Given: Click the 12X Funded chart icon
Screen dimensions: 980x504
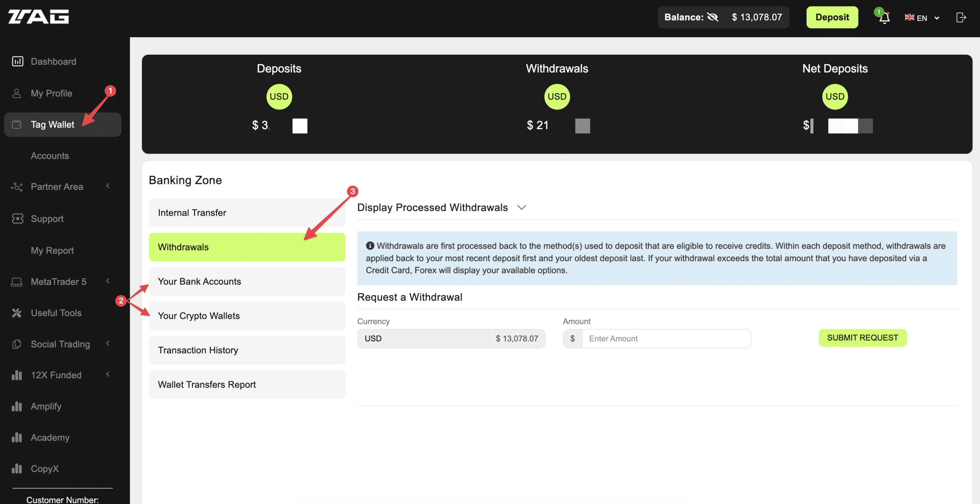Looking at the screenshot, I should click(x=17, y=375).
